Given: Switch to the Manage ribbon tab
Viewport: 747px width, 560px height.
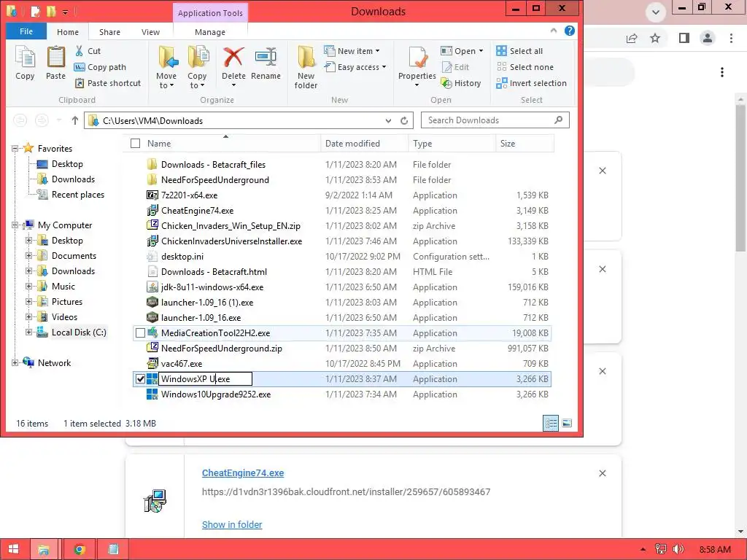Looking at the screenshot, I should (210, 32).
